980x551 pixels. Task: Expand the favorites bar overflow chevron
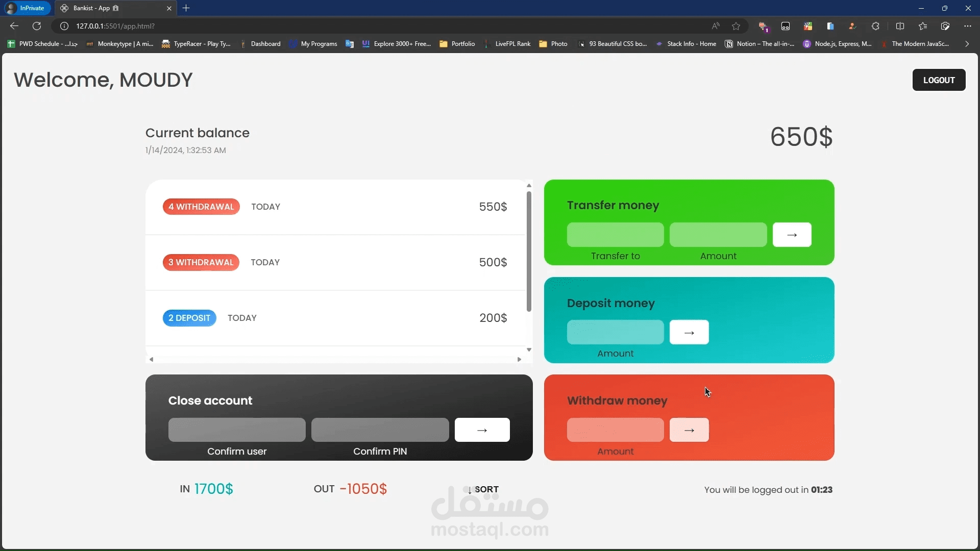[966, 44]
